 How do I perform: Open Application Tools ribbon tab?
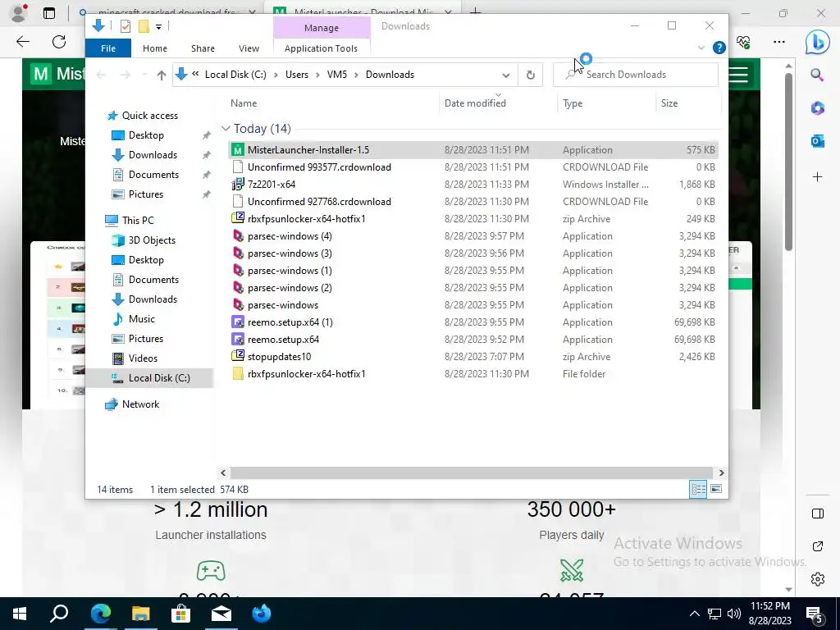point(321,48)
